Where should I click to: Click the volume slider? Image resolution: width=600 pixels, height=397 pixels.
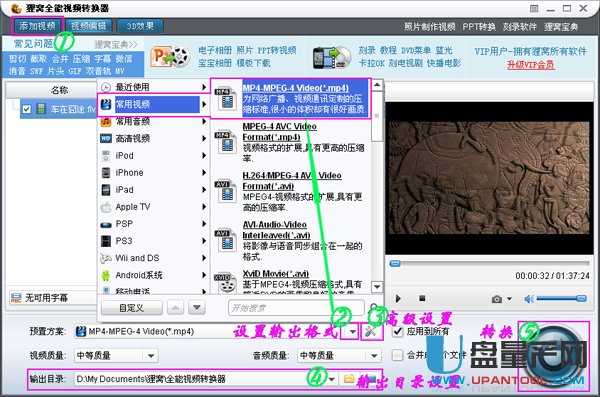(561, 298)
